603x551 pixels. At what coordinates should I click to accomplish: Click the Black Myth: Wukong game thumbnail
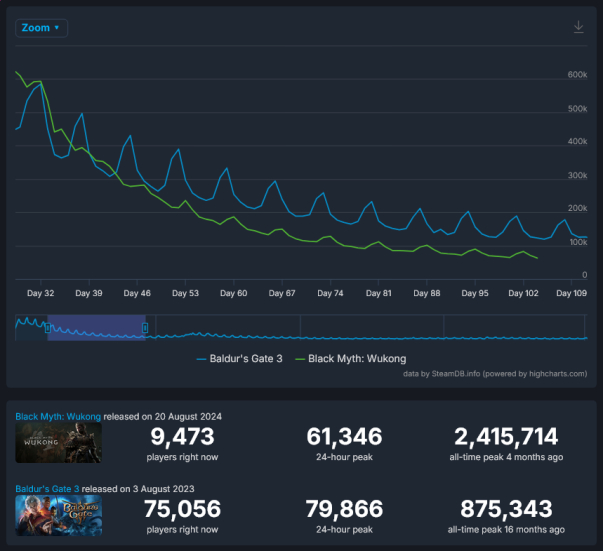click(x=58, y=443)
